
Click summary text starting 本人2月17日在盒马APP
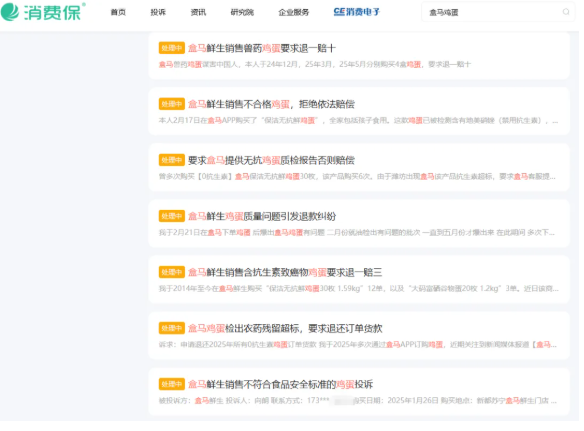coord(358,121)
